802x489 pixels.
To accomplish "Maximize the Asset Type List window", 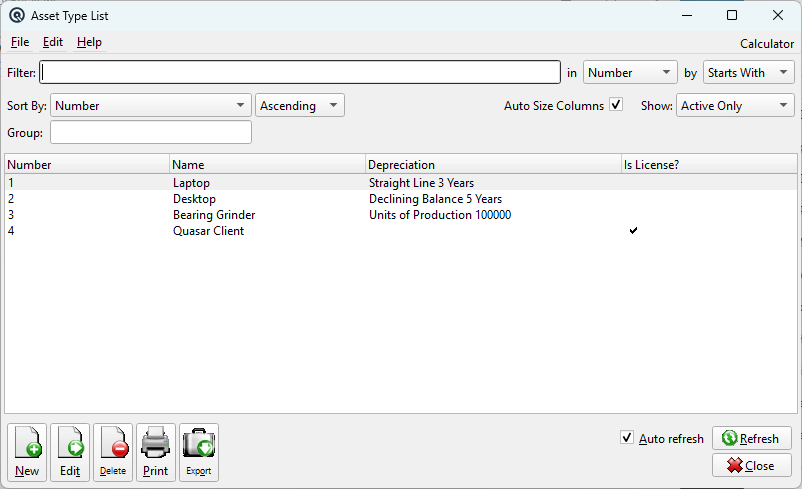I will (732, 15).
